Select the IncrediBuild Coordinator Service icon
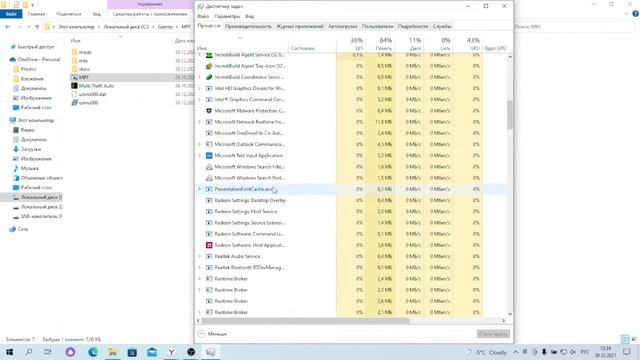Image resolution: width=640 pixels, height=360 pixels. [209, 77]
